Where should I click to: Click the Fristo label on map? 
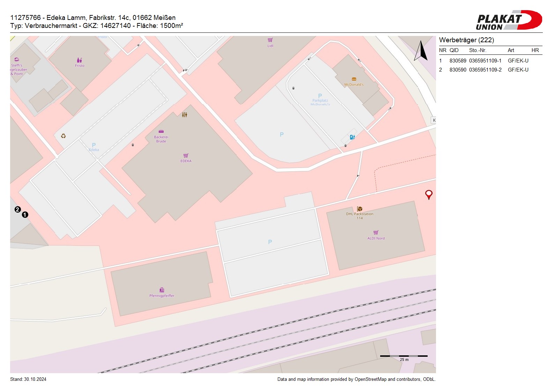pyautogui.click(x=80, y=66)
